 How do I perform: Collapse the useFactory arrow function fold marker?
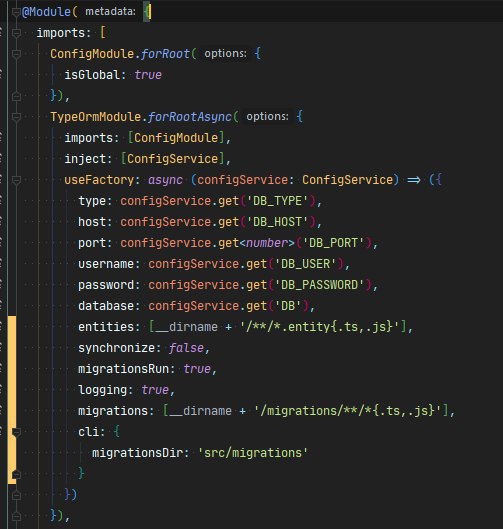[16, 180]
